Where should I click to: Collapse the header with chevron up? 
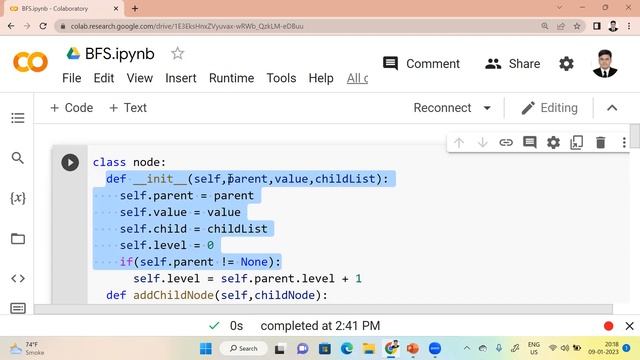coord(612,108)
